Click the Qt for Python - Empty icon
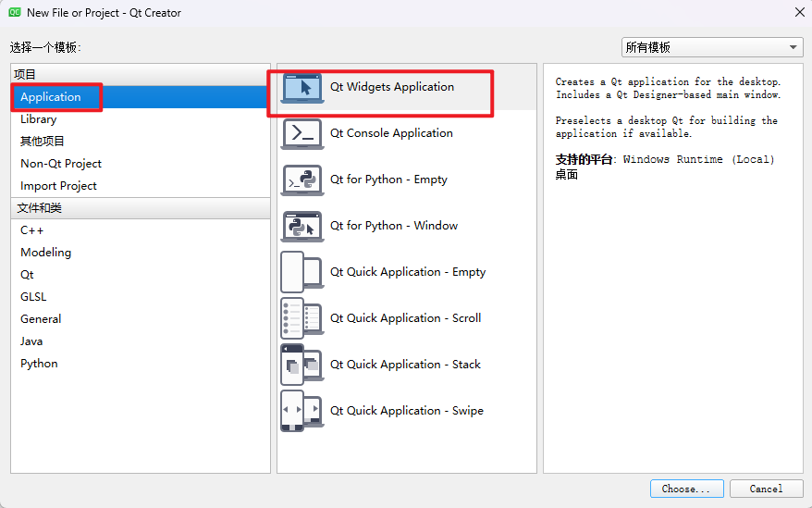 coord(302,180)
